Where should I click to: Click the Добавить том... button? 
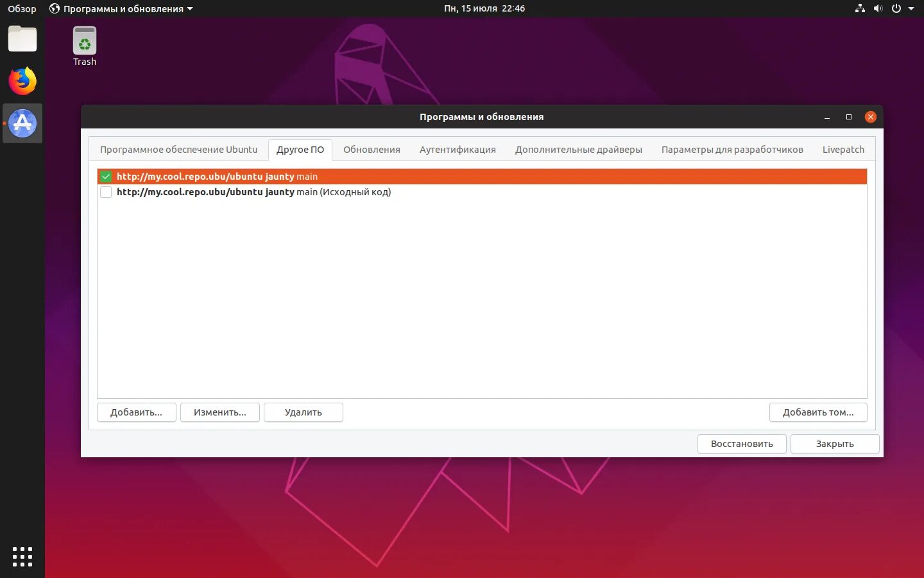(818, 412)
